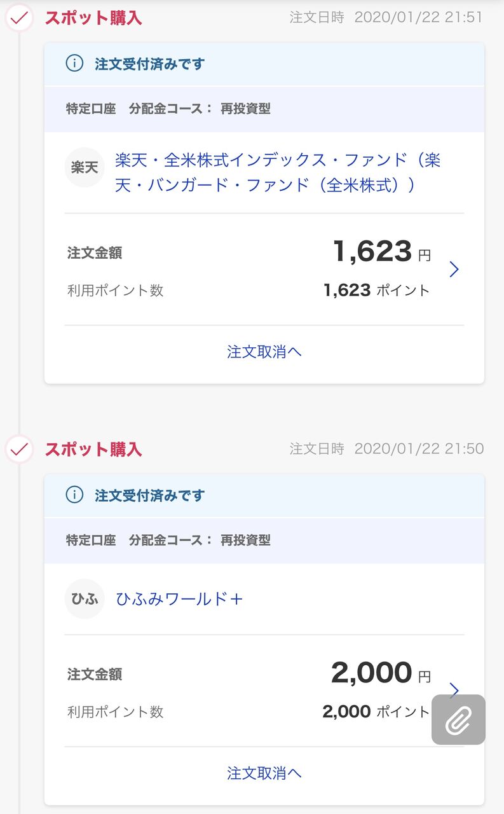504x814 pixels.
Task: Open the 楽天・全米株式インデックス・ファンド link
Action: (277, 172)
